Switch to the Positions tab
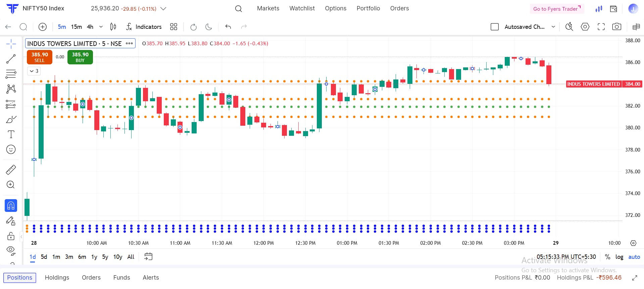 tap(20, 278)
